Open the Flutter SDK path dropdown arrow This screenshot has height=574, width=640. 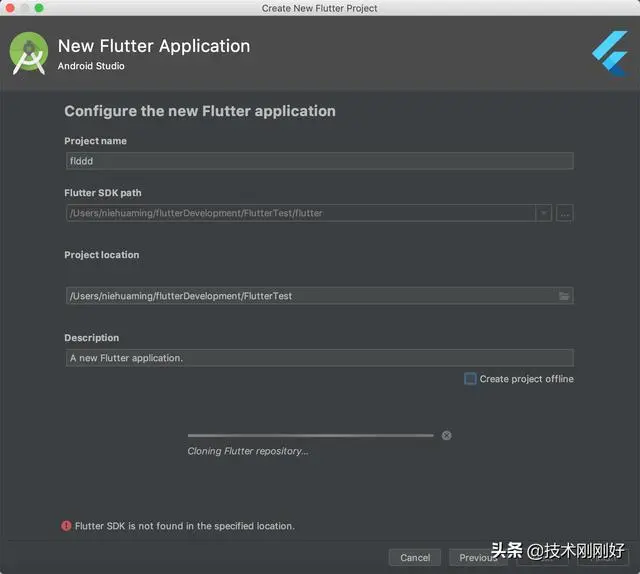point(544,213)
